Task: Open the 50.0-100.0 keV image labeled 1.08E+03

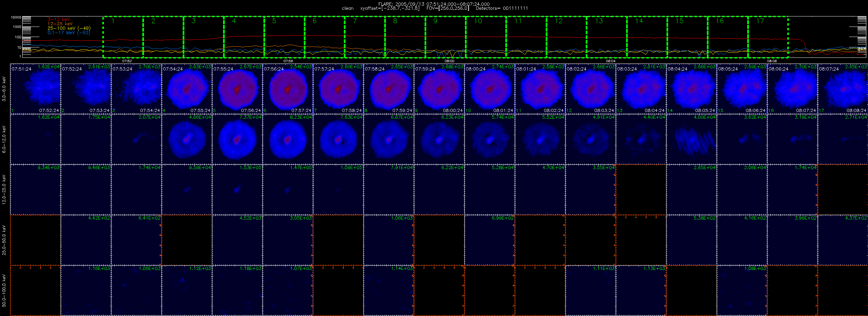Action: (742, 290)
